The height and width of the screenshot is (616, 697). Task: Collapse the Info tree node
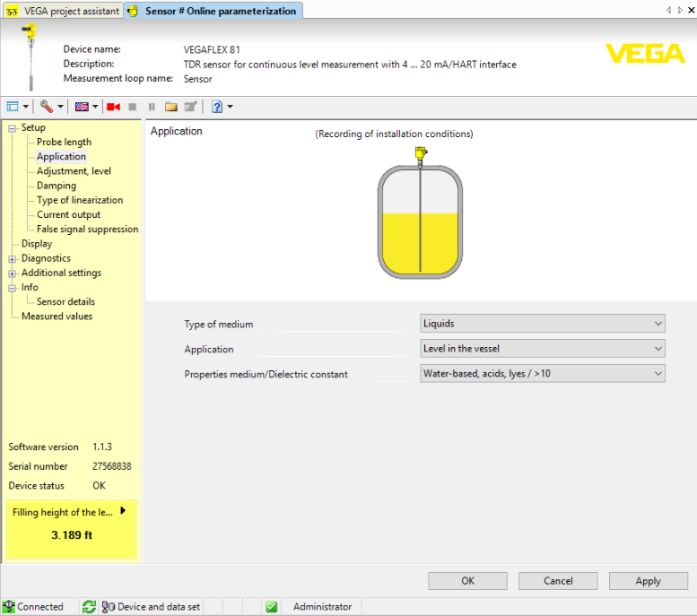pyautogui.click(x=13, y=288)
